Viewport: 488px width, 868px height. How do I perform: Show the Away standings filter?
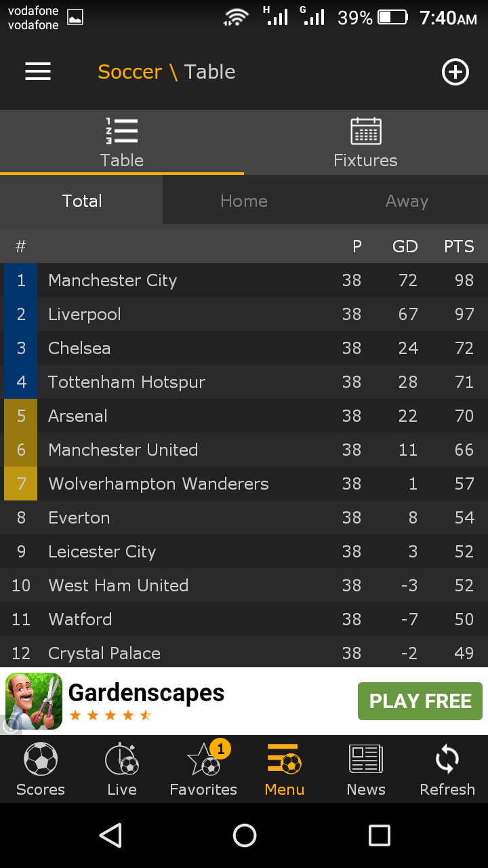tap(407, 201)
